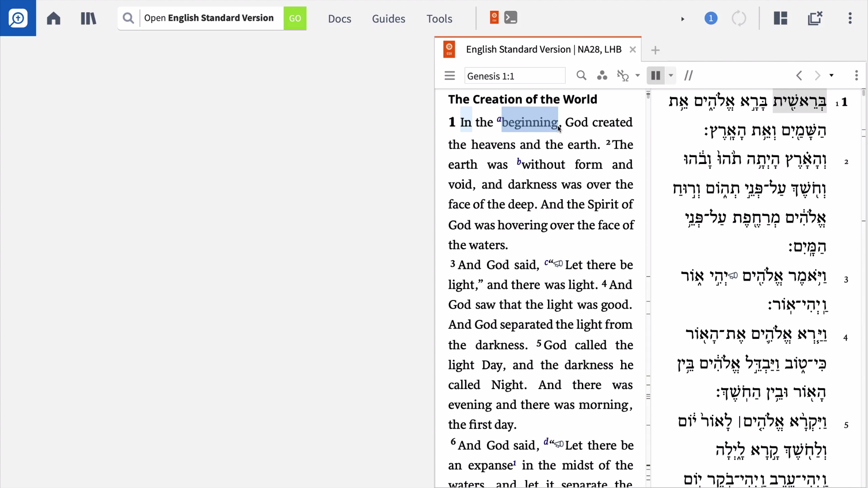Click the ESV shortcut icon in toolbar
Image resolution: width=868 pixels, height=488 pixels.
pyautogui.click(x=494, y=18)
